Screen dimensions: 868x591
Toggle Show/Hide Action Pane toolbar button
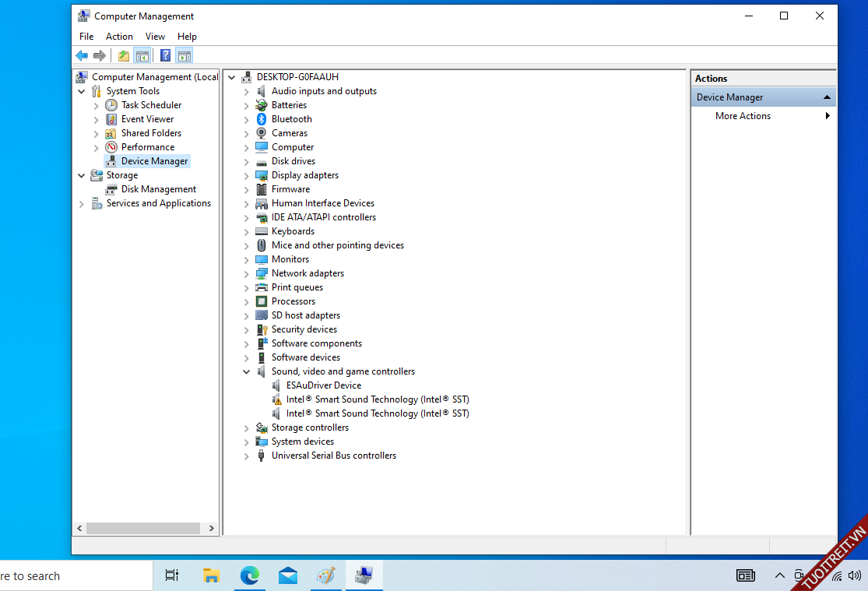click(x=184, y=55)
